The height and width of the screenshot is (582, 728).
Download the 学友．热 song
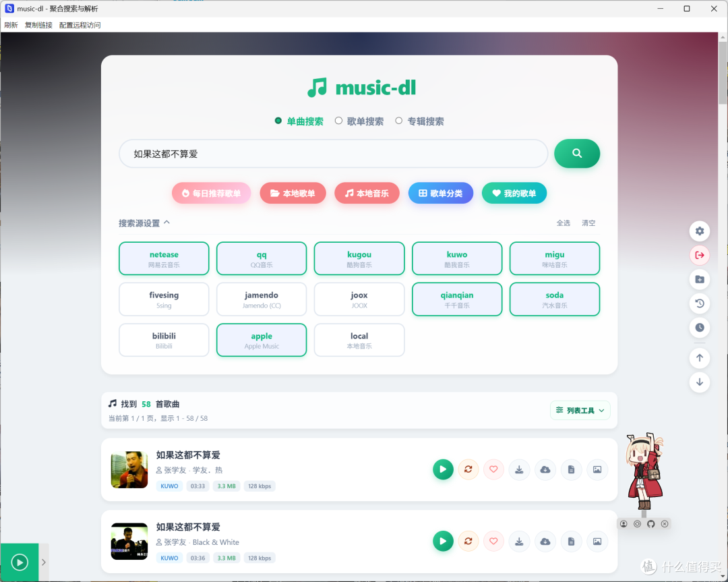(519, 469)
